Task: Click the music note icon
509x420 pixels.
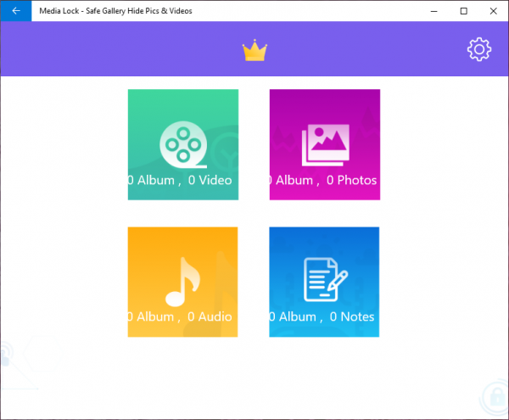Action: click(182, 282)
